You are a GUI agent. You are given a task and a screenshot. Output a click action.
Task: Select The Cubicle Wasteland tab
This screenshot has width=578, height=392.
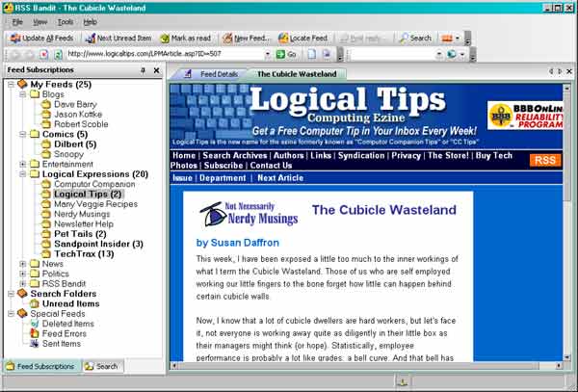[x=297, y=74]
